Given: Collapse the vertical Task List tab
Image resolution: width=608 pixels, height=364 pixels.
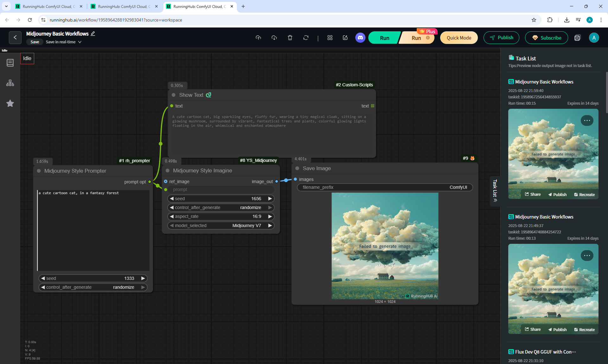Looking at the screenshot, I should click(495, 191).
